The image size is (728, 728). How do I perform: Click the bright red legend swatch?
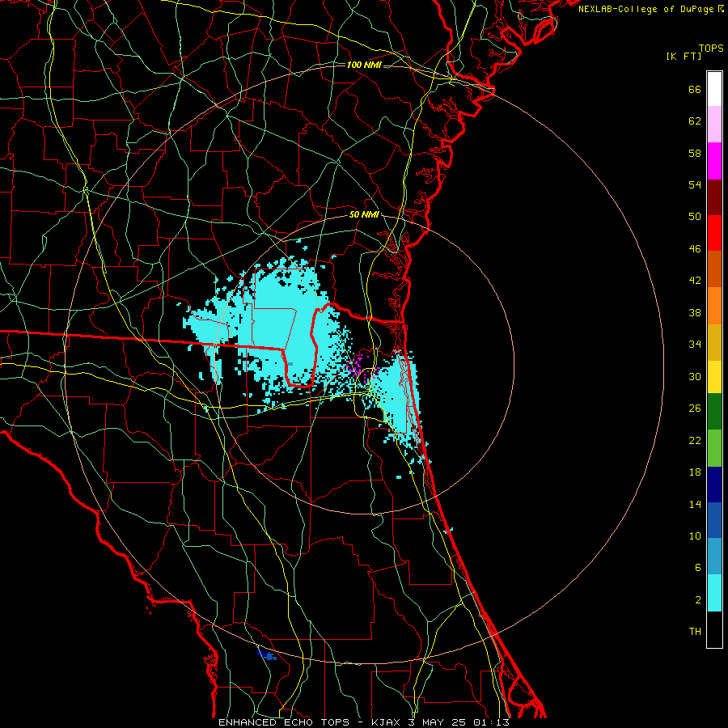click(x=714, y=233)
